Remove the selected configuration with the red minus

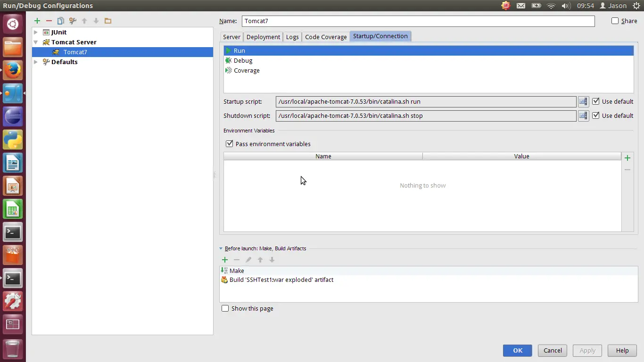tap(49, 21)
